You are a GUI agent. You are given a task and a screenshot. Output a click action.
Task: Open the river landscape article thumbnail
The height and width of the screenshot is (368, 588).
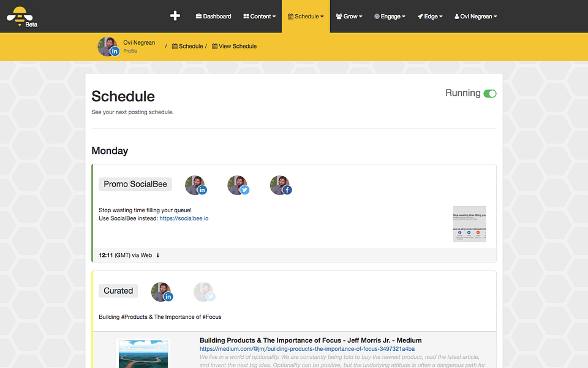coord(143,353)
